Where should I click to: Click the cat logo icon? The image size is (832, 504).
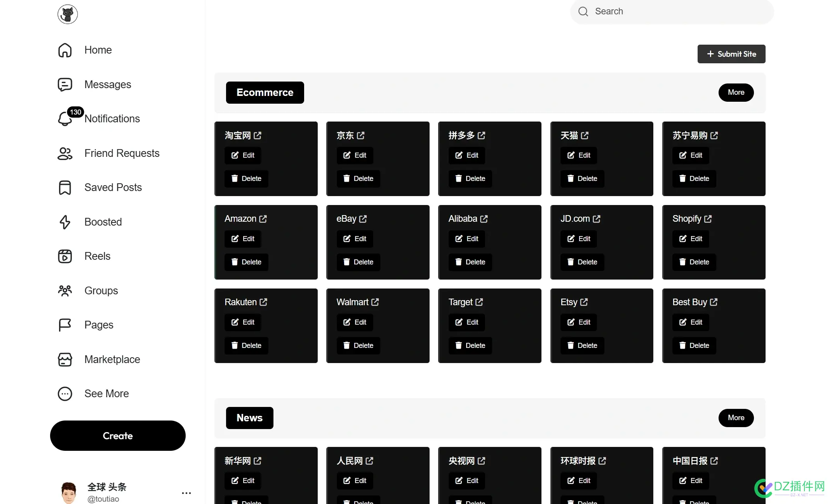(68, 14)
